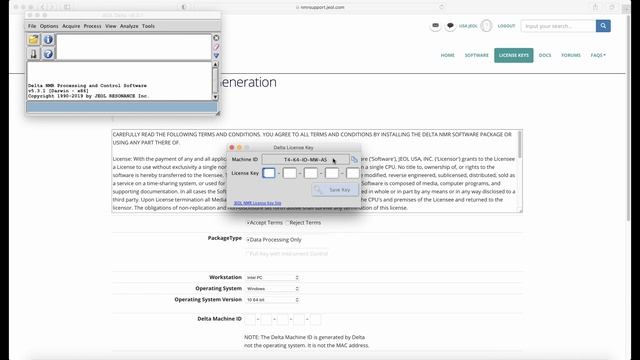Toggle Safari sidebar button
This screenshot has width=640, height=360.
pyautogui.click(x=67, y=7)
